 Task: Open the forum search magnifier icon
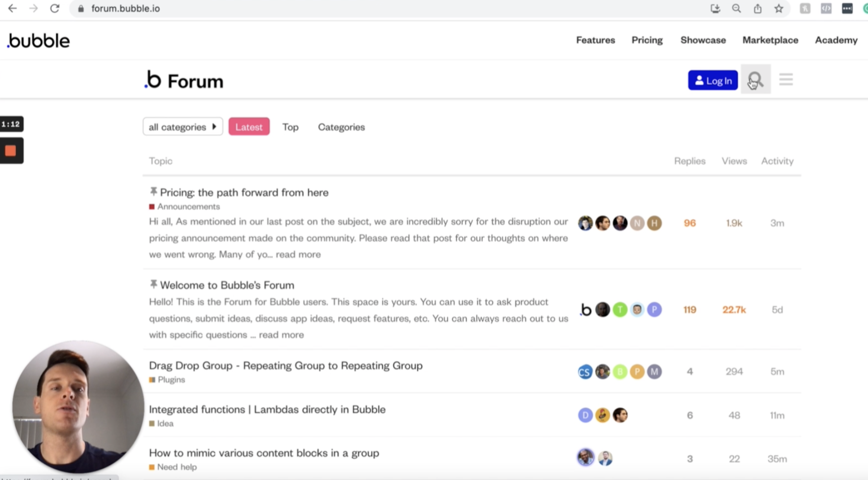point(755,80)
